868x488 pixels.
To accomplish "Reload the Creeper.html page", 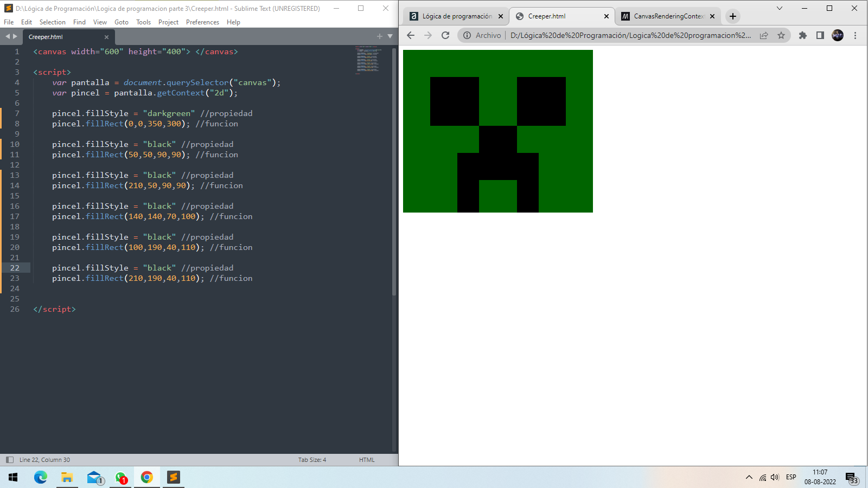I will click(x=445, y=35).
